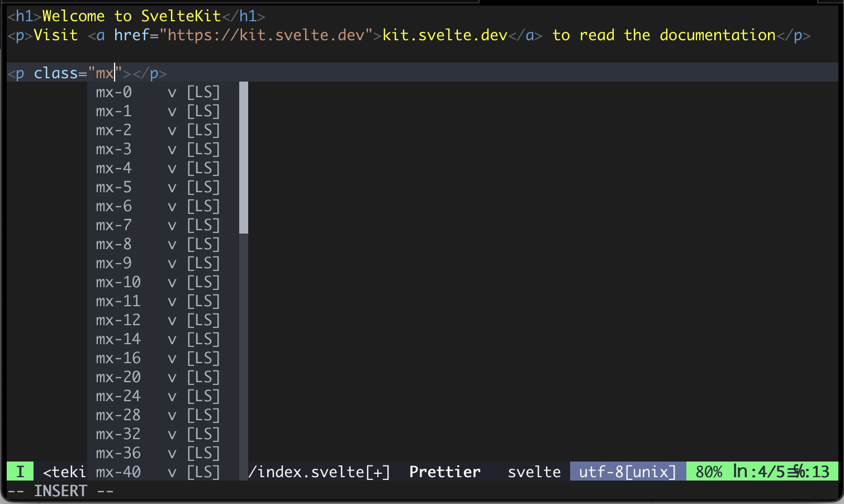Click the 80% file position indicator

click(x=708, y=471)
